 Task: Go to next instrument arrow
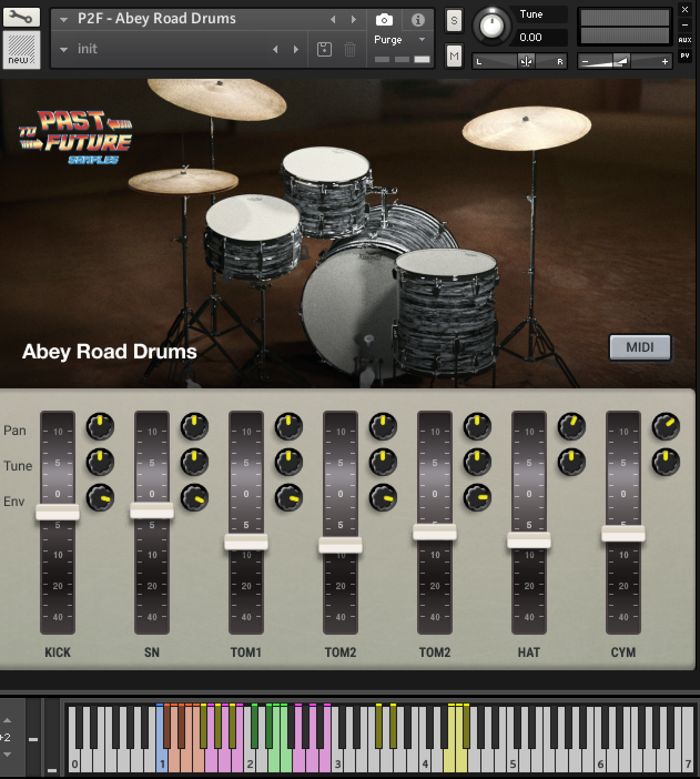pos(353,19)
